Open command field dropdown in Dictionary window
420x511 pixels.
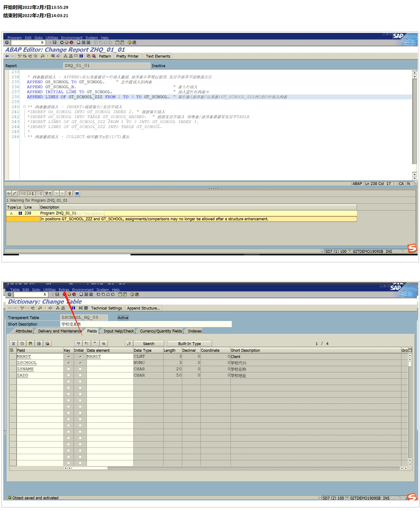45,295
